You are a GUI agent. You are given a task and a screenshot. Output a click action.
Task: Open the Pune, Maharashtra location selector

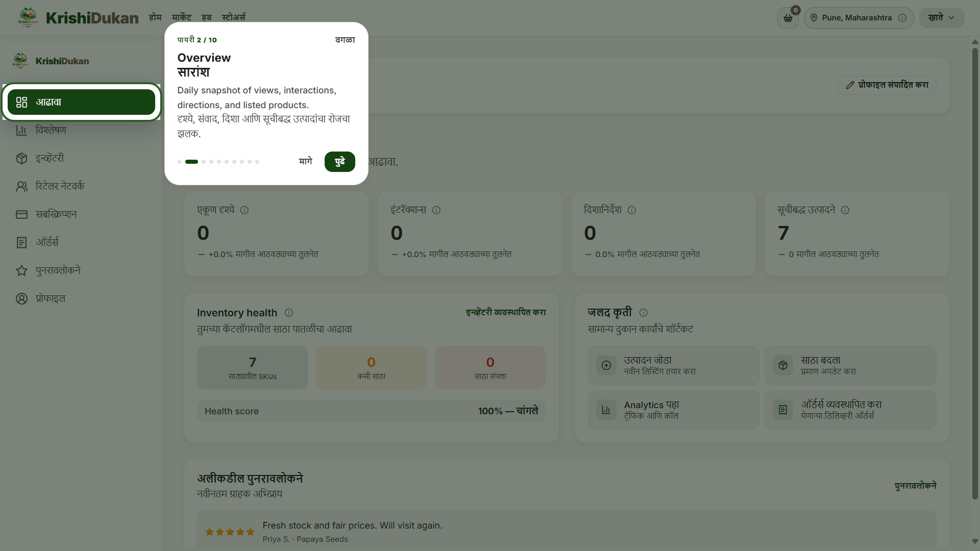click(x=859, y=18)
